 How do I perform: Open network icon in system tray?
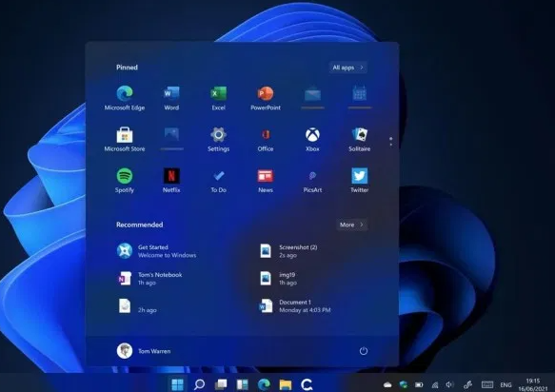(435, 384)
